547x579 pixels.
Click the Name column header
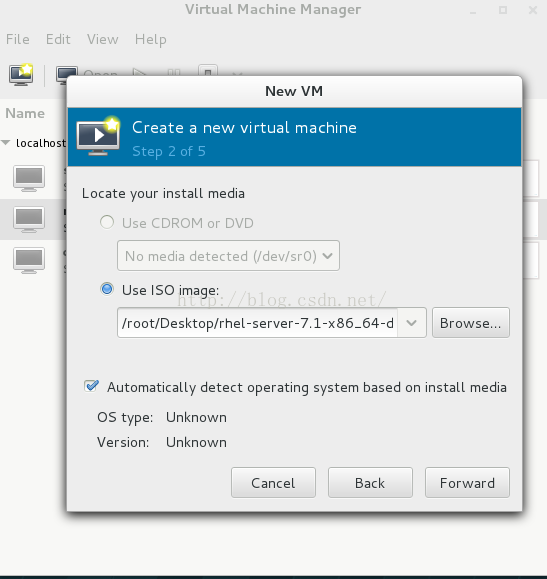click(x=25, y=113)
